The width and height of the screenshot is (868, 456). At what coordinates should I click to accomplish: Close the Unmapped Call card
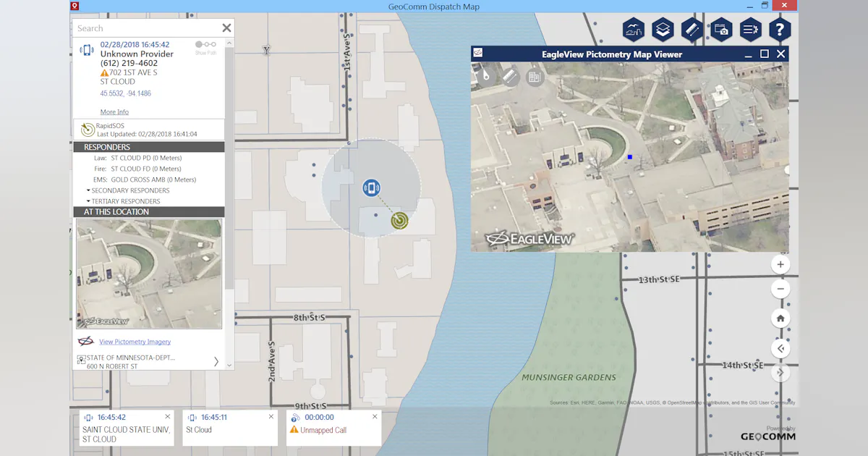[x=375, y=416]
